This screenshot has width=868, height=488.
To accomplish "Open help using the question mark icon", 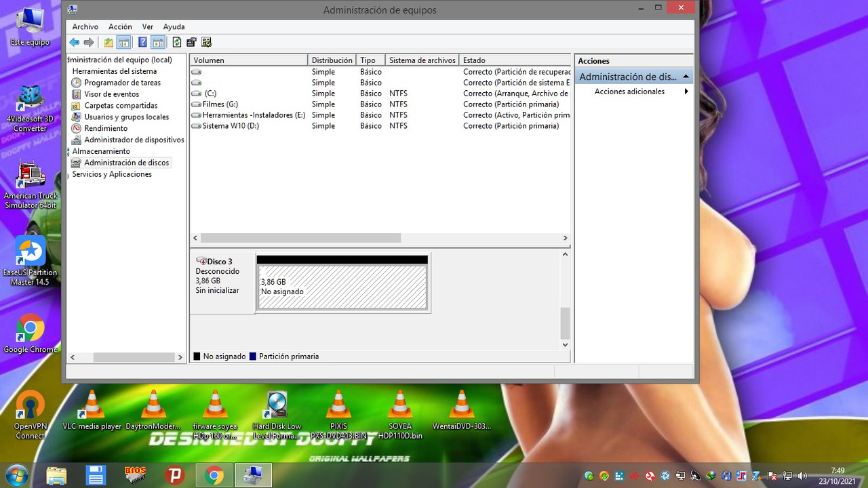I will click(x=142, y=41).
